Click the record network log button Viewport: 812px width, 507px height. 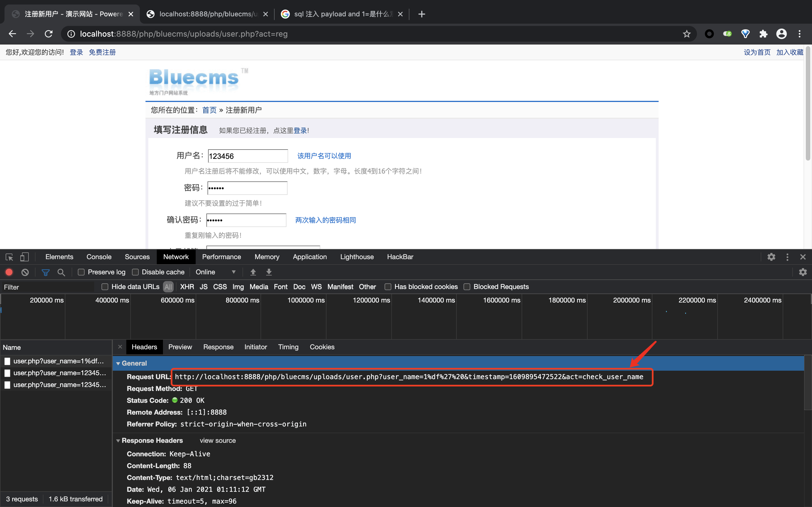pyautogui.click(x=9, y=272)
